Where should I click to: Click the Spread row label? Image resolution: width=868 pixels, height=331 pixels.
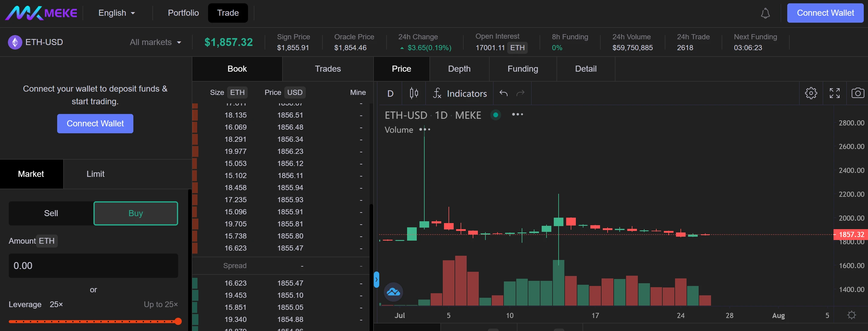click(x=235, y=266)
